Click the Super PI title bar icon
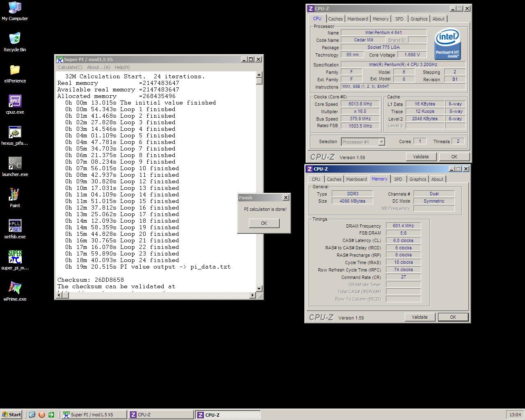 (x=59, y=59)
